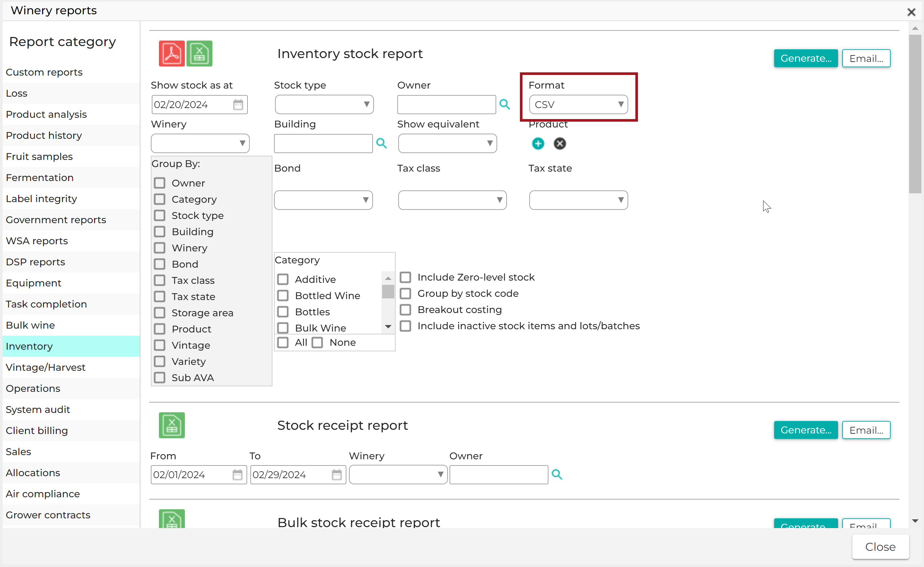Image resolution: width=924 pixels, height=567 pixels.
Task: Check Stock type under Group By
Action: tap(160, 215)
